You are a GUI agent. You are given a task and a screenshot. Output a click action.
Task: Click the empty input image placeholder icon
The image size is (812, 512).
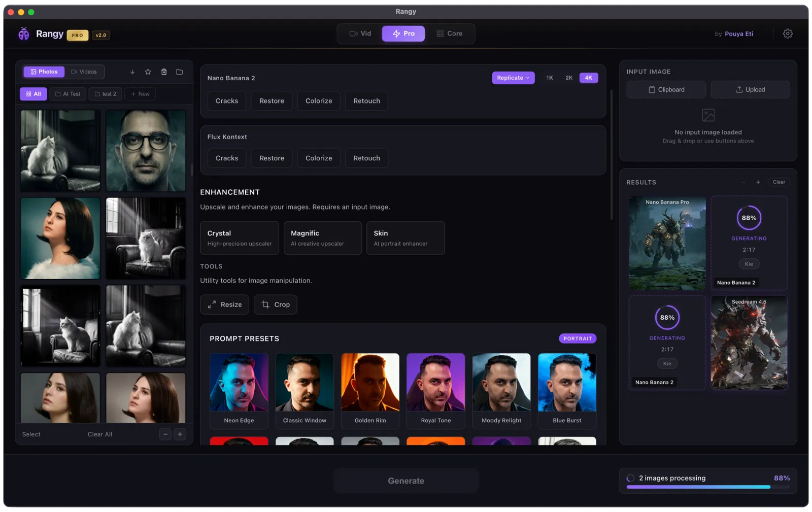708,115
